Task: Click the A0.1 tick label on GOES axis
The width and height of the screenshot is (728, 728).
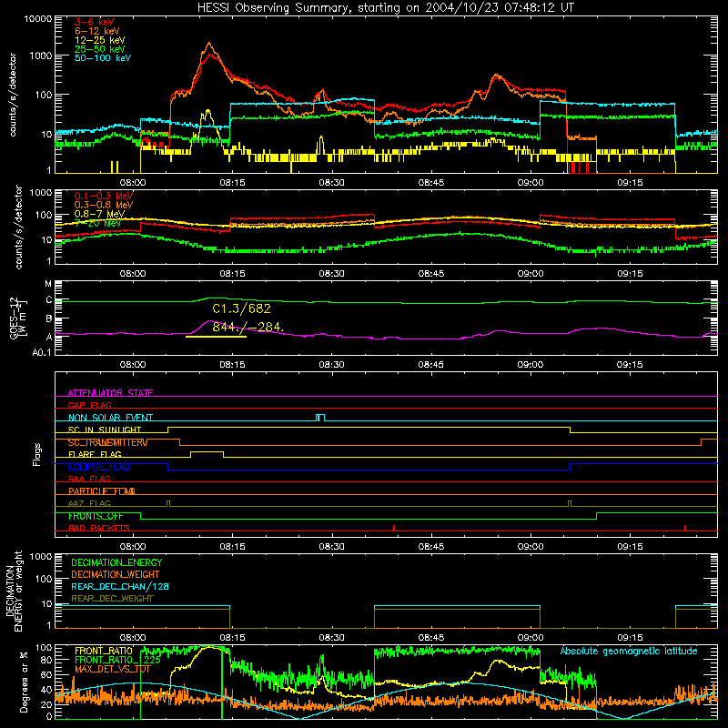Action: click(x=42, y=352)
